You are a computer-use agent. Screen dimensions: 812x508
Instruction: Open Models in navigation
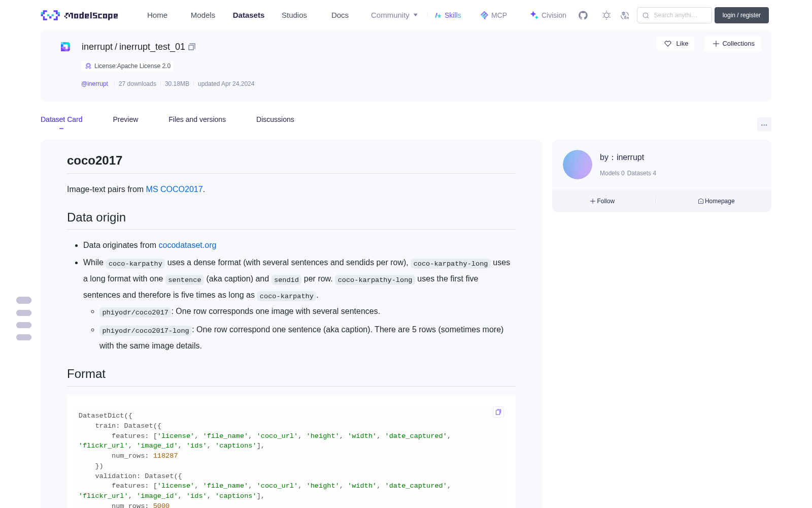point(203,15)
